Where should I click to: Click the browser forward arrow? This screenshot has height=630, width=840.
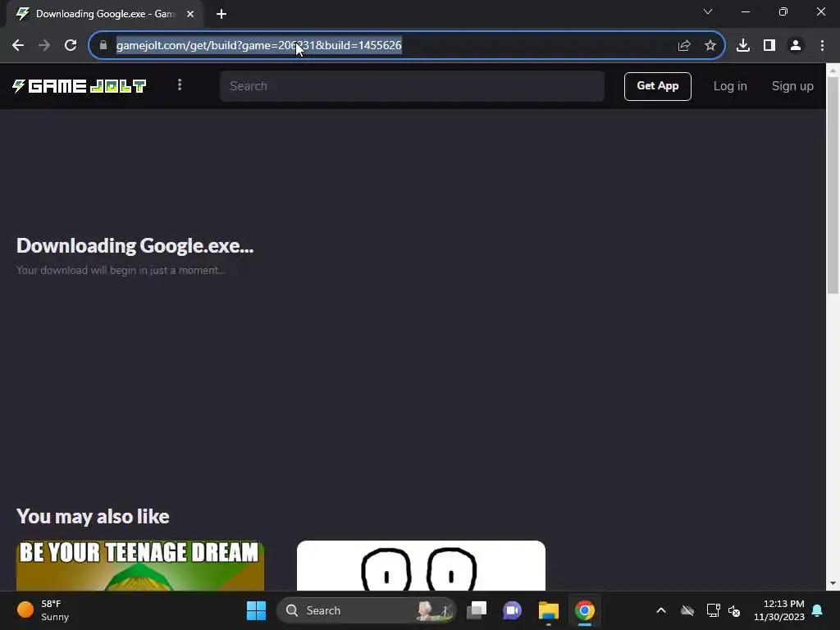(44, 46)
